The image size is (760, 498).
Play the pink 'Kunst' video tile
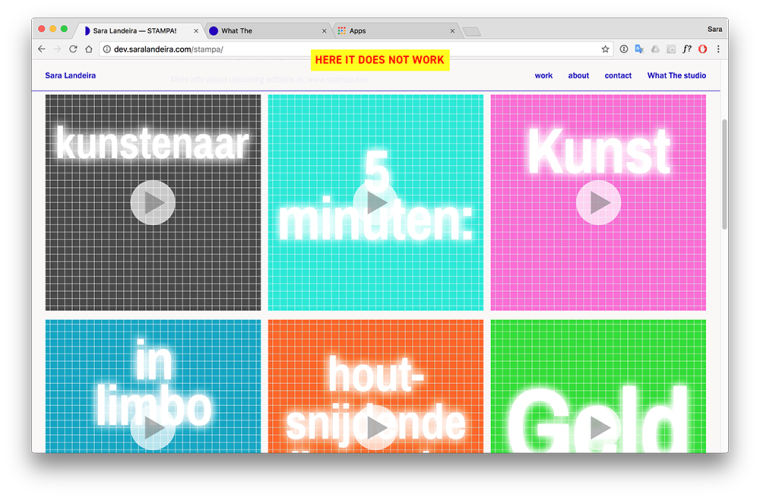598,203
